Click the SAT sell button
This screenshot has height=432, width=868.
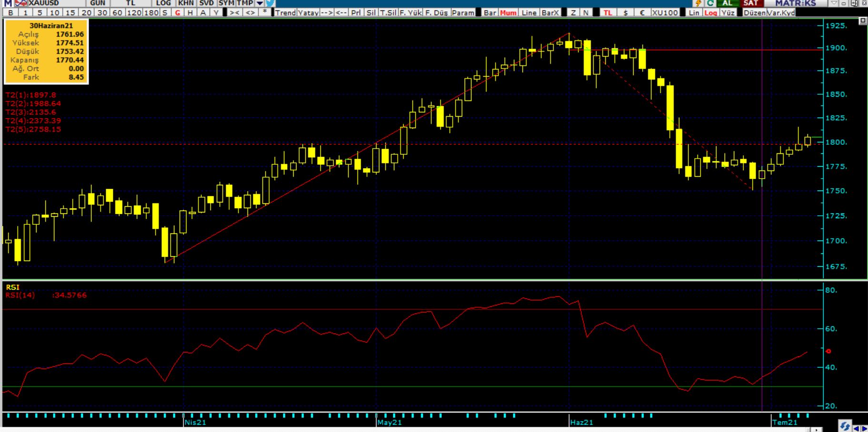click(x=751, y=3)
